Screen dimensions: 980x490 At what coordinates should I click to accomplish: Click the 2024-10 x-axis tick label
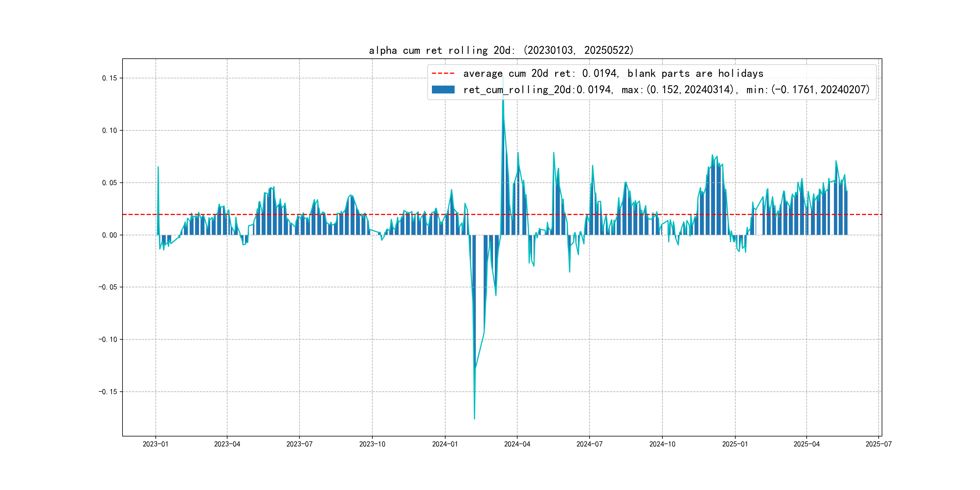662,444
